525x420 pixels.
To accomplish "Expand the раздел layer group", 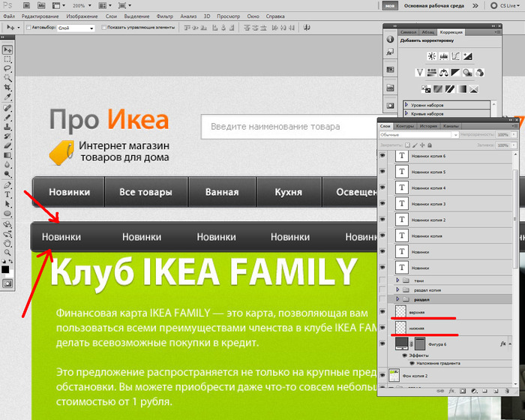I will point(397,299).
